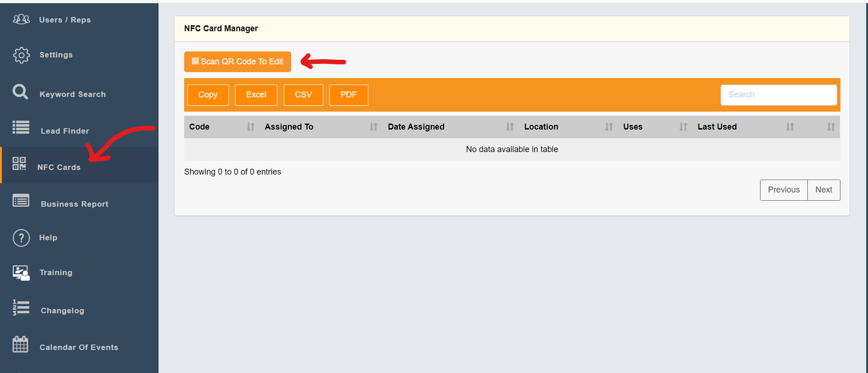
Task: Open Settings via the gear icon
Action: [x=21, y=55]
